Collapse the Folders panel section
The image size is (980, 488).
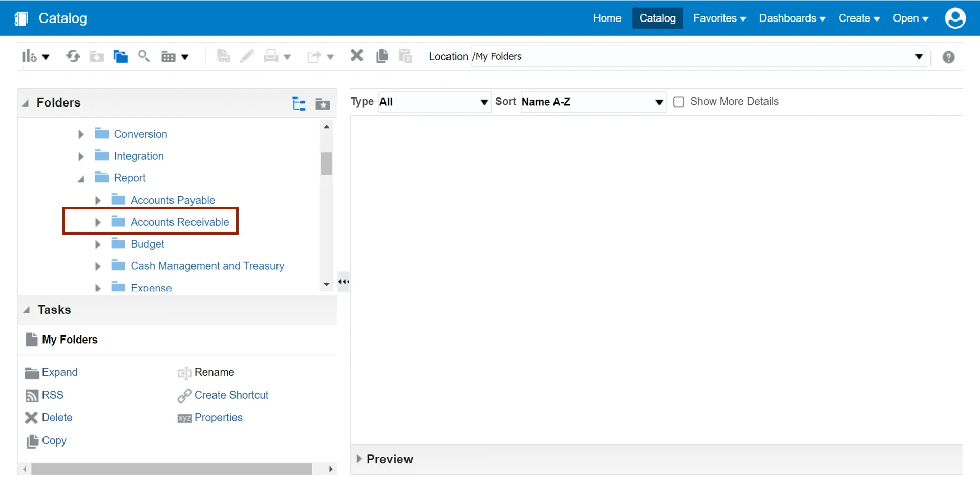pos(26,103)
